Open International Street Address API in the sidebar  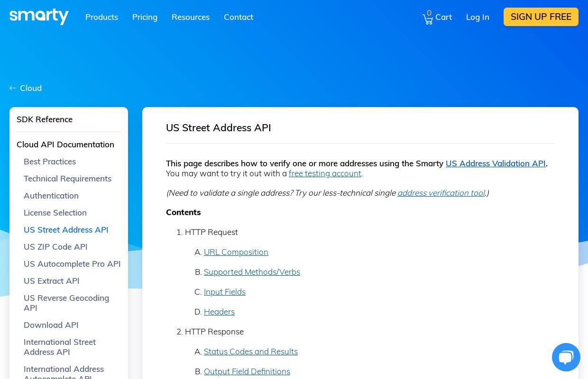pos(60,347)
